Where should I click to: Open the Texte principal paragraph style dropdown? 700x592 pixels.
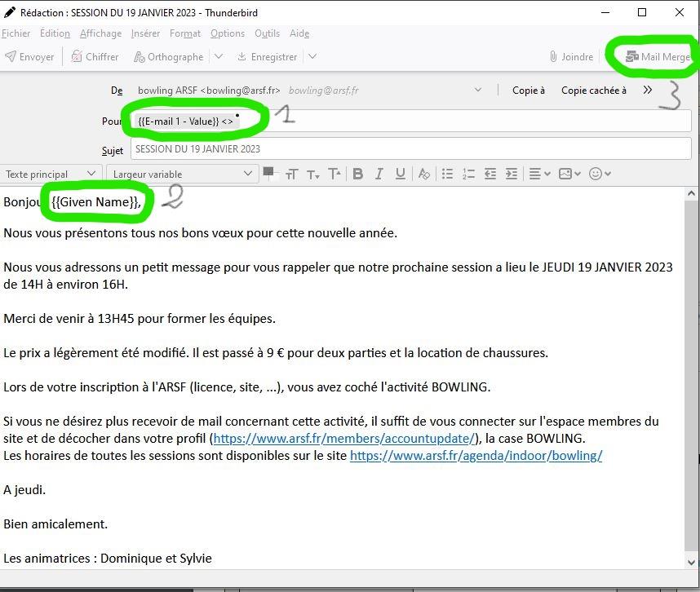click(x=51, y=174)
